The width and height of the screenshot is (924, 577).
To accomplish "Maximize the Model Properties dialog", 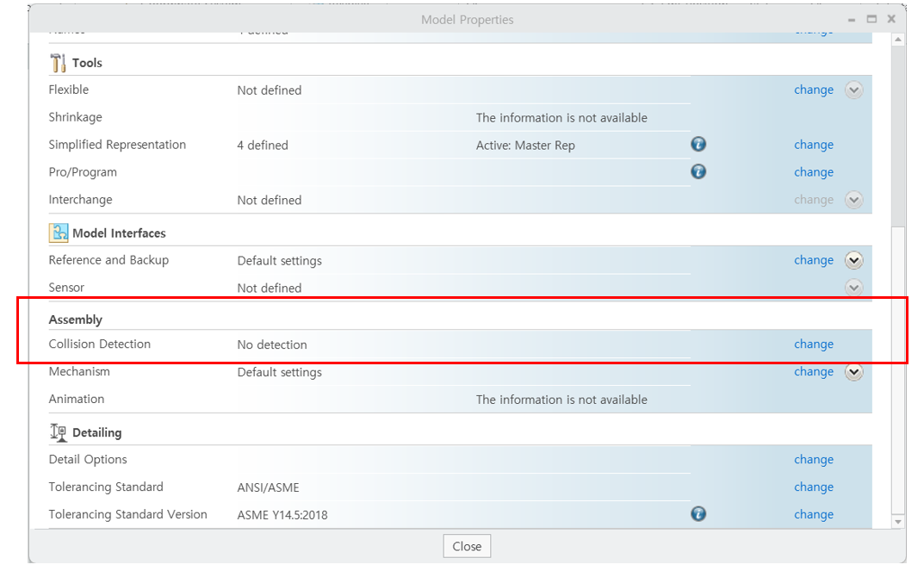I will tap(871, 19).
